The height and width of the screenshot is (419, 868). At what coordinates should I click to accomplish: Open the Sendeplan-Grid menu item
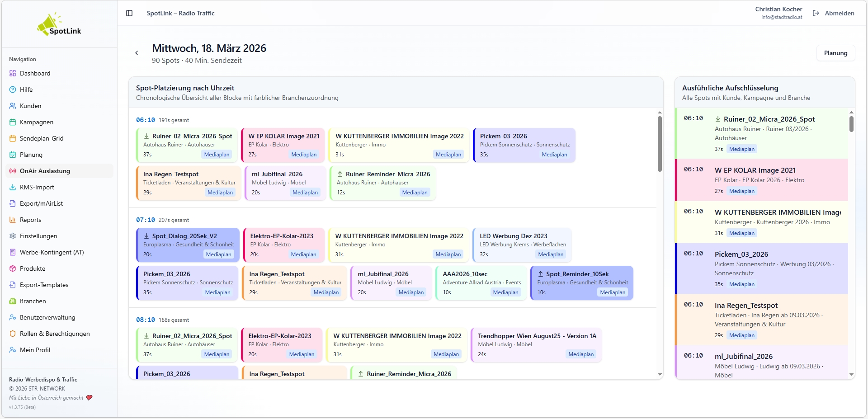[41, 138]
